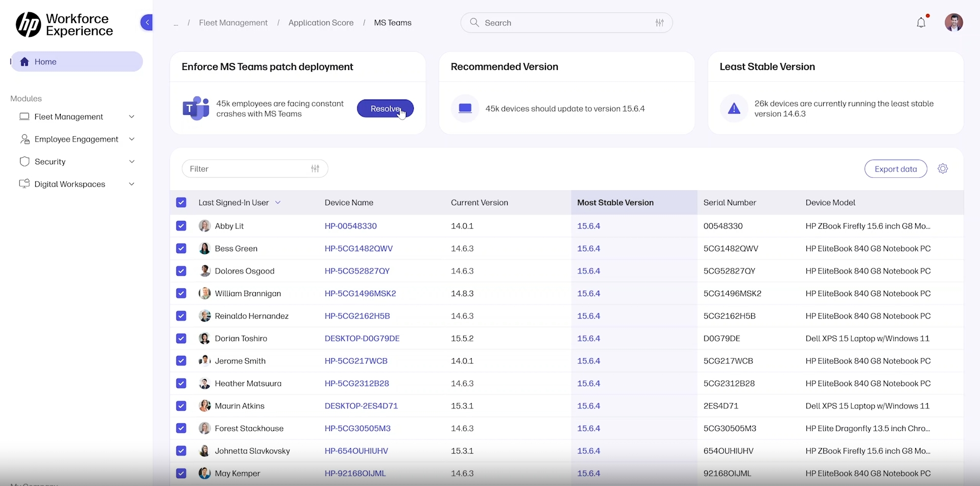Uncheck Abby Lit's row checkbox
This screenshot has width=980, height=486.
pyautogui.click(x=181, y=225)
